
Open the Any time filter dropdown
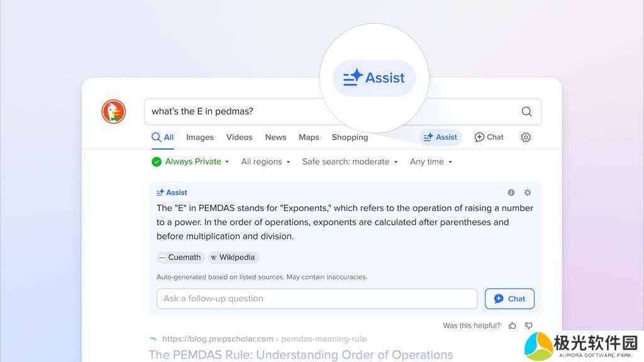431,162
